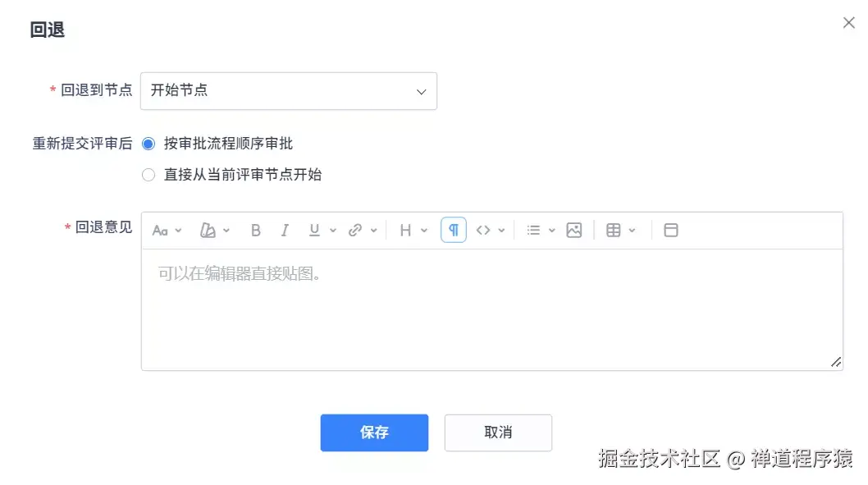The height and width of the screenshot is (485, 868).
Task: Enable the first resubmit review option
Action: pyautogui.click(x=148, y=143)
